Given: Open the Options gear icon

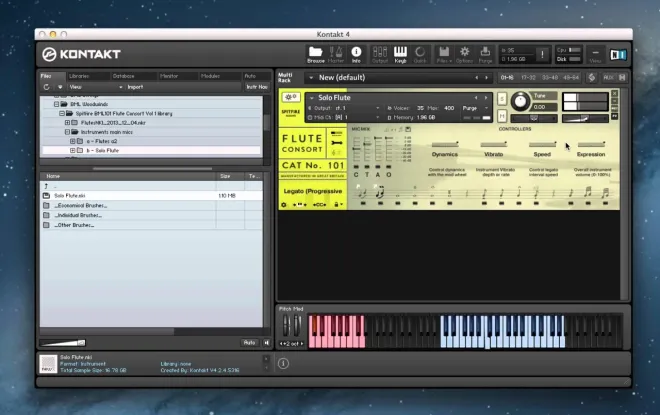Looking at the screenshot, I should (464, 54).
